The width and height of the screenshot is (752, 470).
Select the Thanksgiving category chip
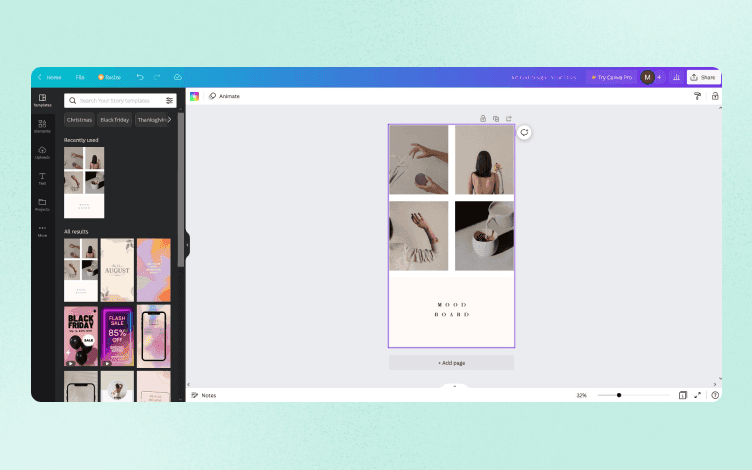tap(152, 120)
